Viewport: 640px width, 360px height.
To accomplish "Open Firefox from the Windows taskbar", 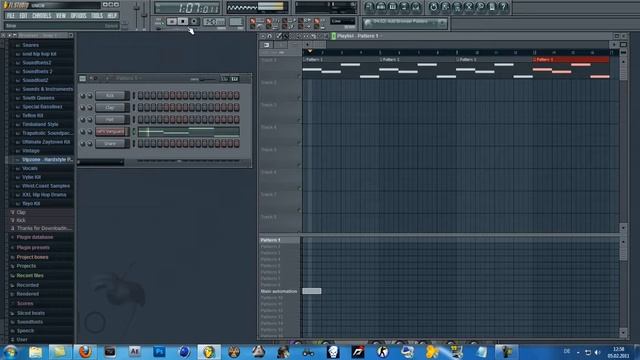I will click(x=85, y=352).
